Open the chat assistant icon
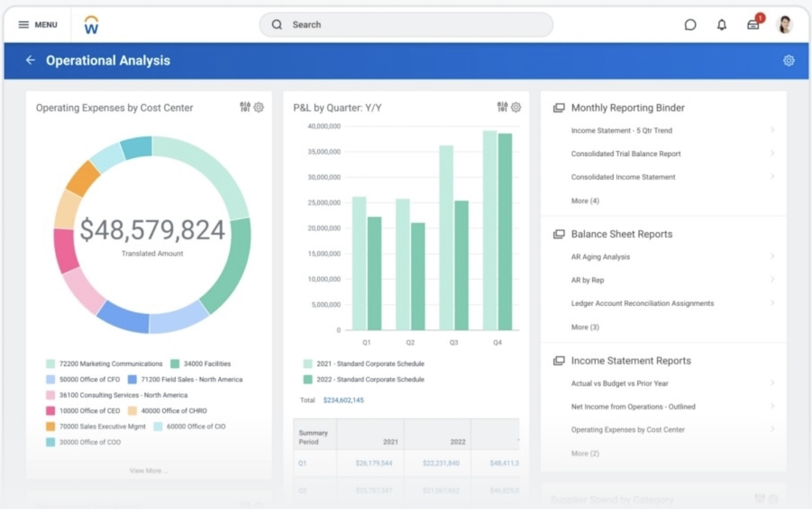Viewport: 812px width, 509px height. tap(690, 25)
